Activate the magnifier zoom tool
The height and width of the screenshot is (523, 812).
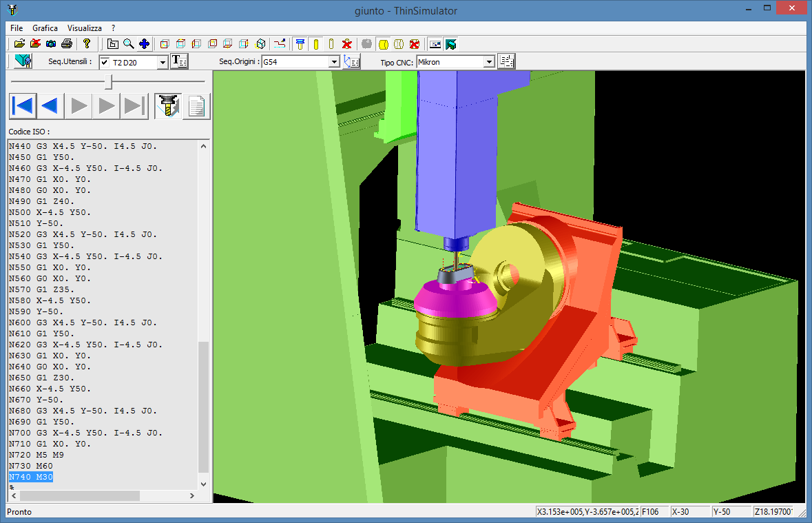[128, 44]
